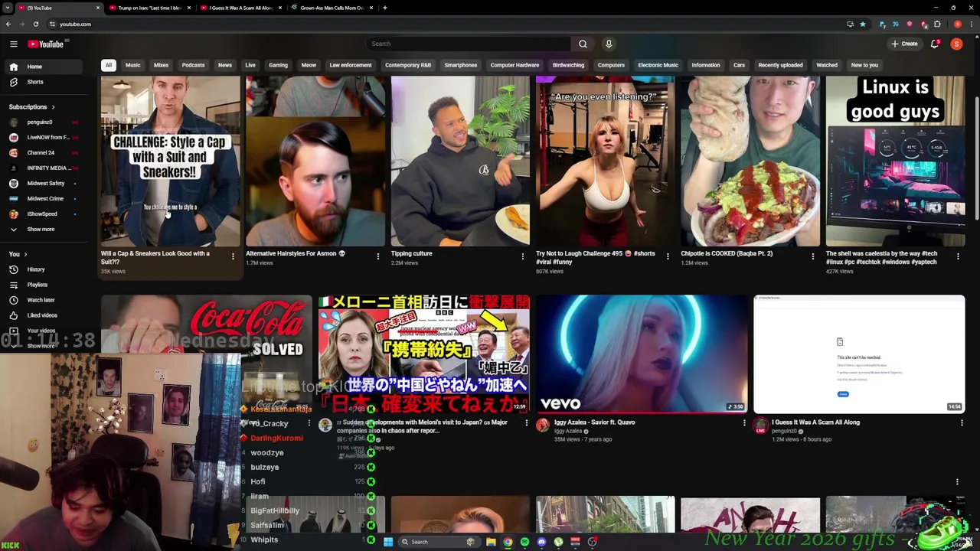Open Playlists in sidebar
Image resolution: width=980 pixels, height=551 pixels.
[x=44, y=285]
